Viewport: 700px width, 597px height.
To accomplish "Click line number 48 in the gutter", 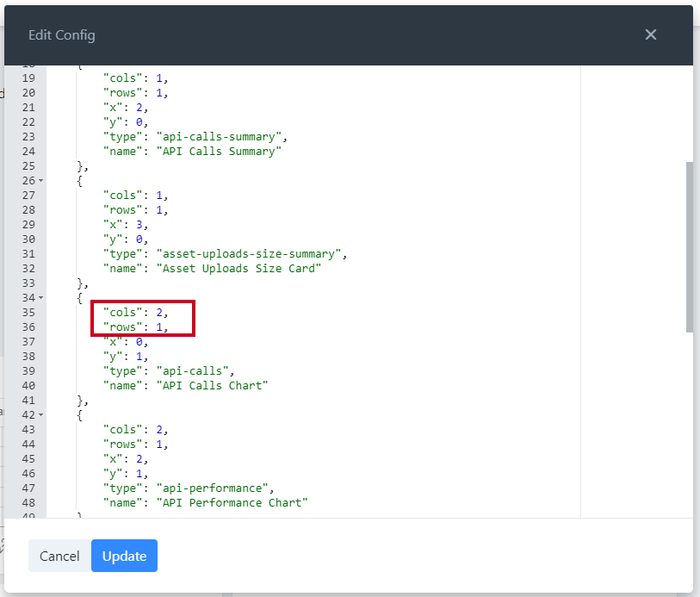I will [x=28, y=503].
